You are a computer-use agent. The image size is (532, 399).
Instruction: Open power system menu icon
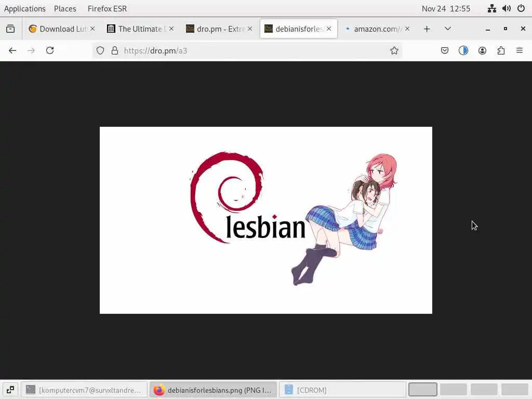click(521, 8)
